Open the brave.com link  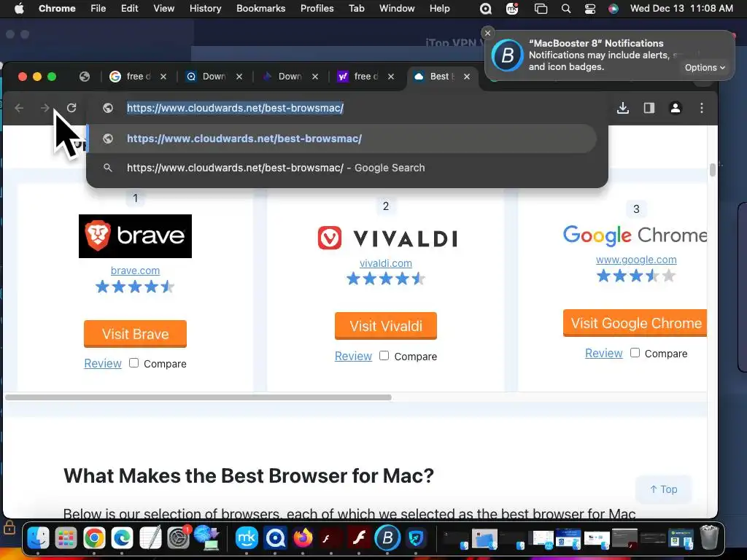click(135, 271)
